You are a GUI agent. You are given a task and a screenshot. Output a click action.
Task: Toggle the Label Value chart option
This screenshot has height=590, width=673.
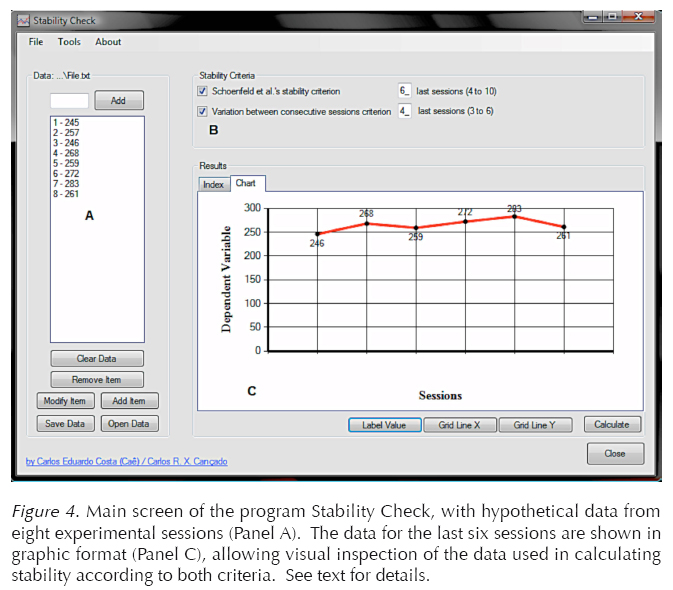[x=384, y=425]
